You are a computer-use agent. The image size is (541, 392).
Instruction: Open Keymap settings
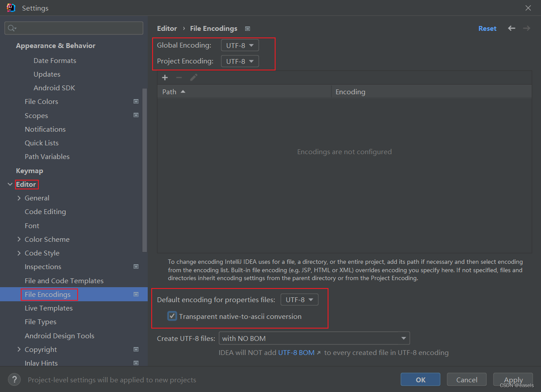(x=30, y=170)
